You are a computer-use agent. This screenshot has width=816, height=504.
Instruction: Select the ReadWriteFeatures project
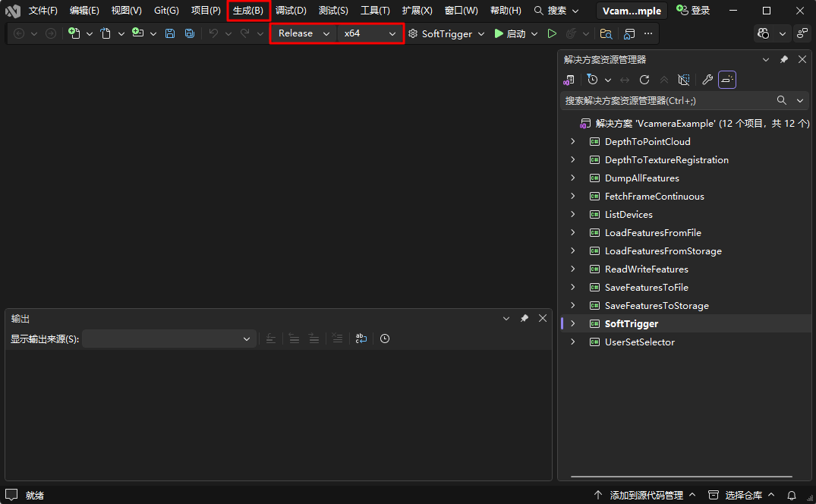[x=646, y=269]
